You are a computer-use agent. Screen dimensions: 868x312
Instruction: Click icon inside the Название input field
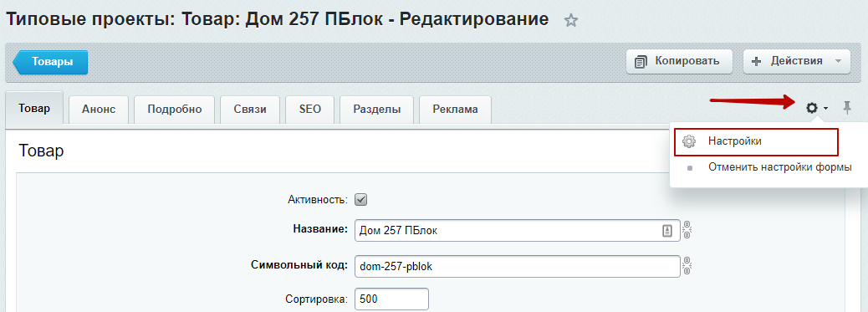pyautogui.click(x=667, y=231)
